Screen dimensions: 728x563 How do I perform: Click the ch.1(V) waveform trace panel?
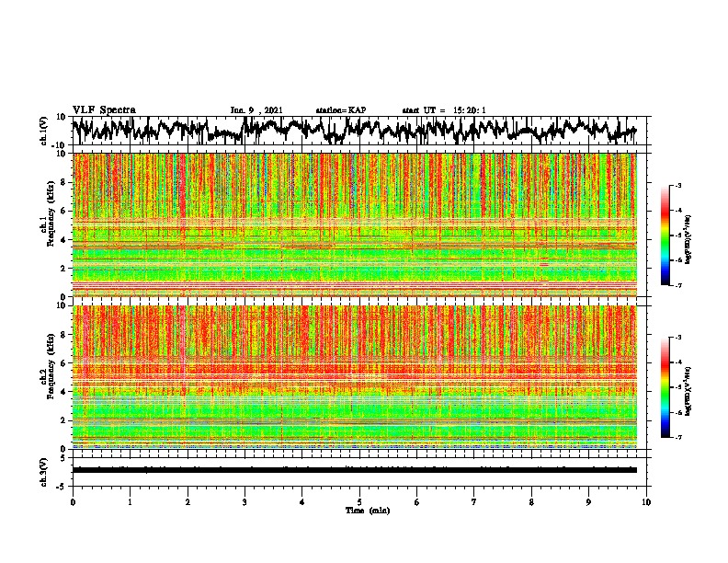coord(358,131)
